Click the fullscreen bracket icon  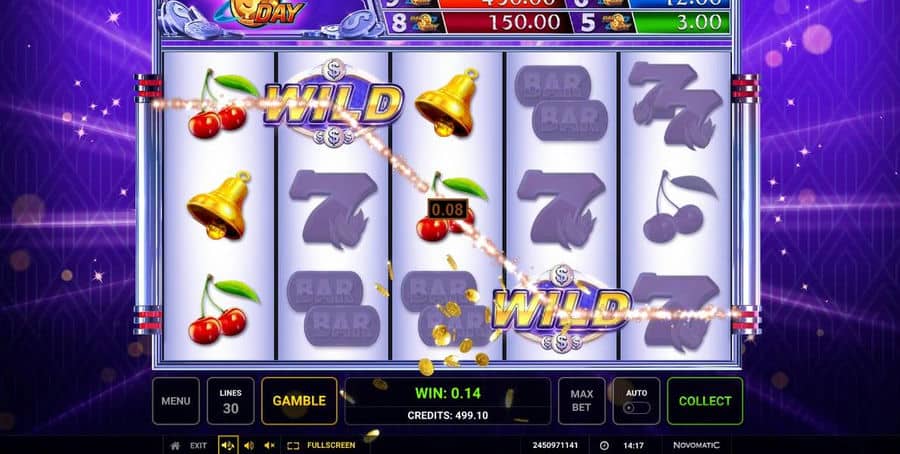[293, 445]
